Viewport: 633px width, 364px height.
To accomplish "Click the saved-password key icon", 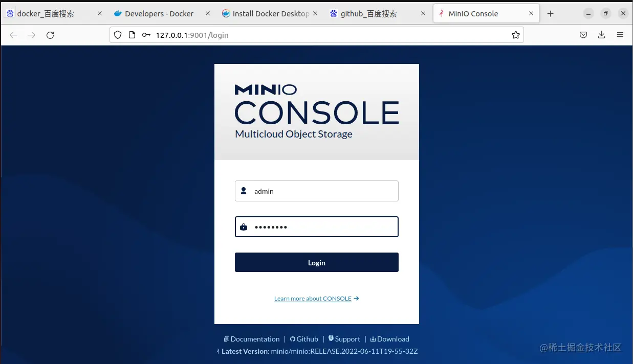I will coord(146,35).
